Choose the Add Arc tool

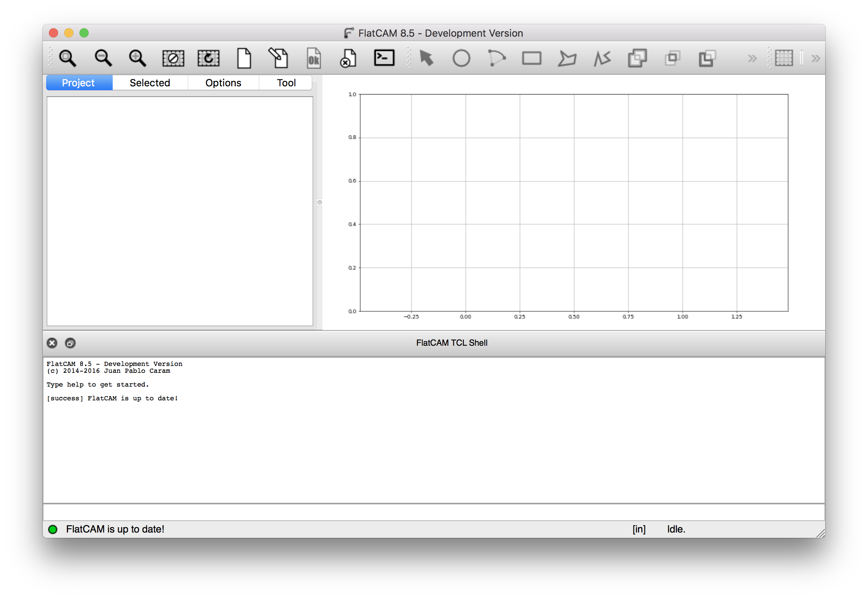(x=496, y=58)
